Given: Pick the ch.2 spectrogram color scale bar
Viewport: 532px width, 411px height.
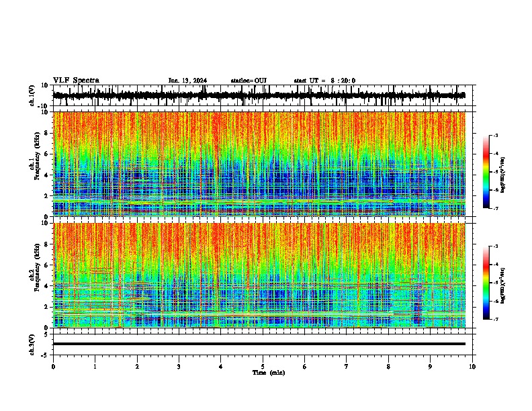Looking at the screenshot, I should pos(486,283).
